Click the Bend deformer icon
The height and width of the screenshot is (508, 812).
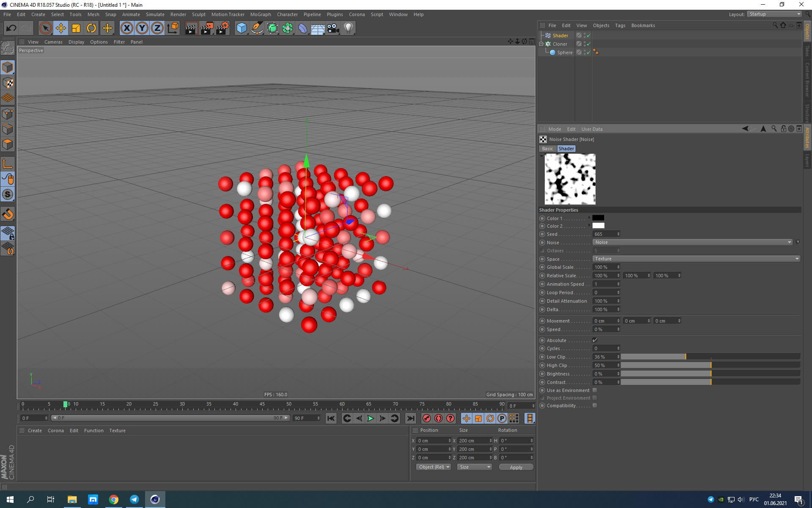tap(303, 28)
